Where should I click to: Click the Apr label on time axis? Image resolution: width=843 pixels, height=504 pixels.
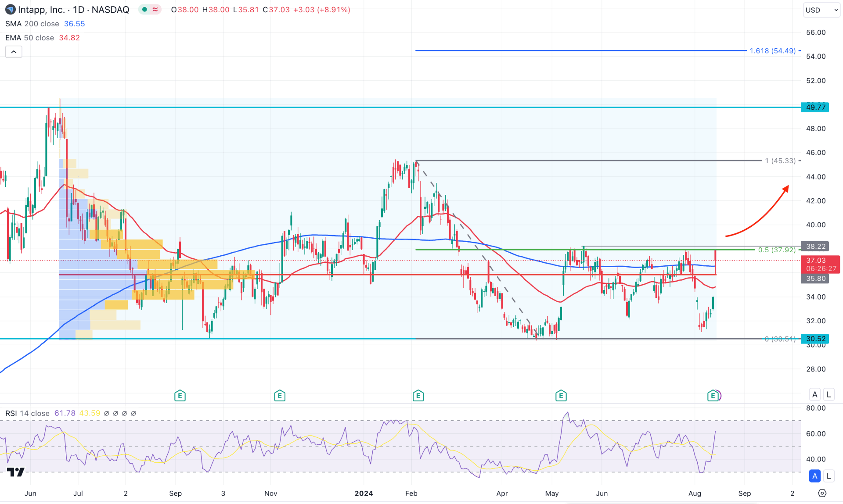502,493
